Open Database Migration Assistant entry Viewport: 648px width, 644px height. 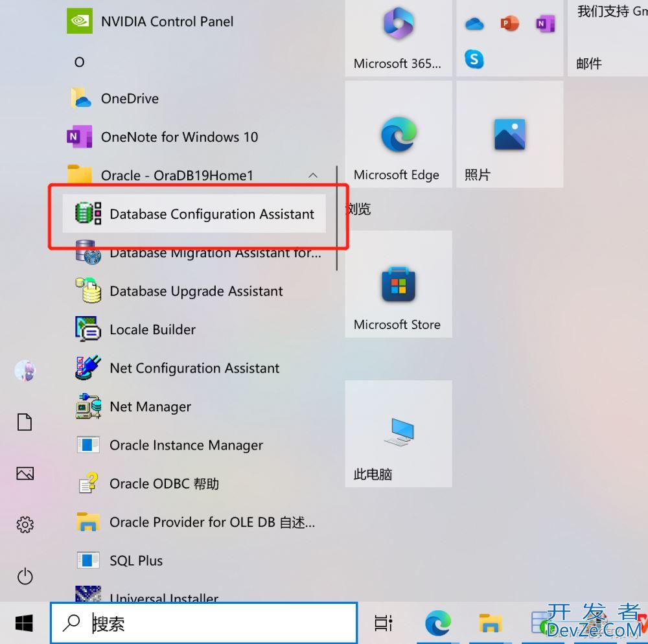[194, 253]
